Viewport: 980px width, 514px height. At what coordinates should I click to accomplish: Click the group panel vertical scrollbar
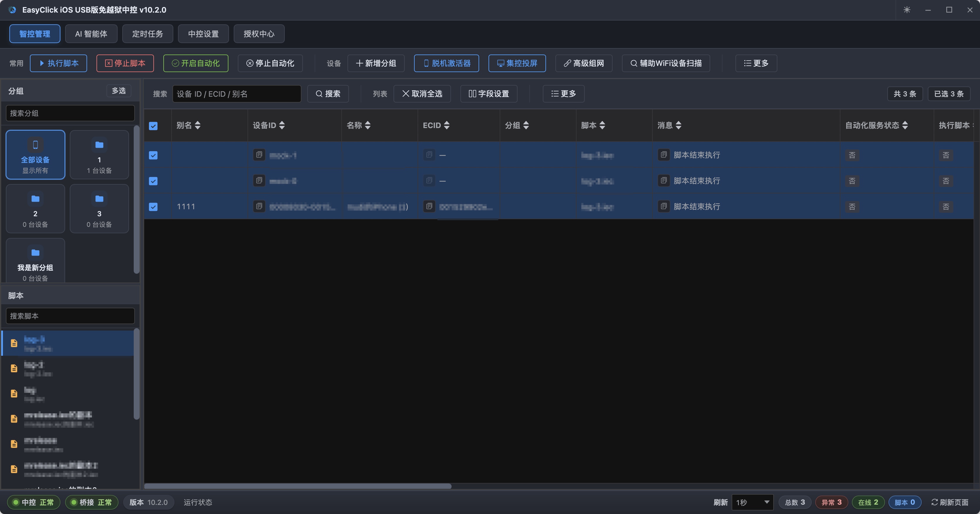click(x=137, y=200)
